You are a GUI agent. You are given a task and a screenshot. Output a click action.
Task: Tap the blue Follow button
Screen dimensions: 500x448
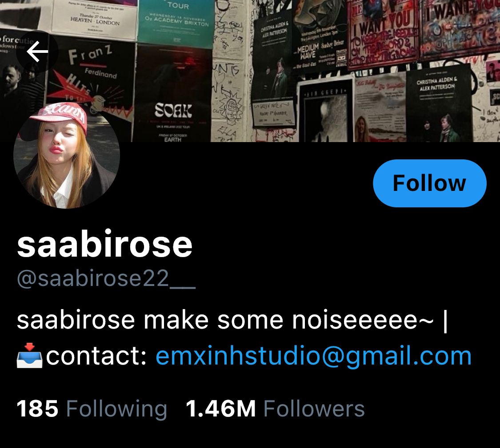pos(429,183)
